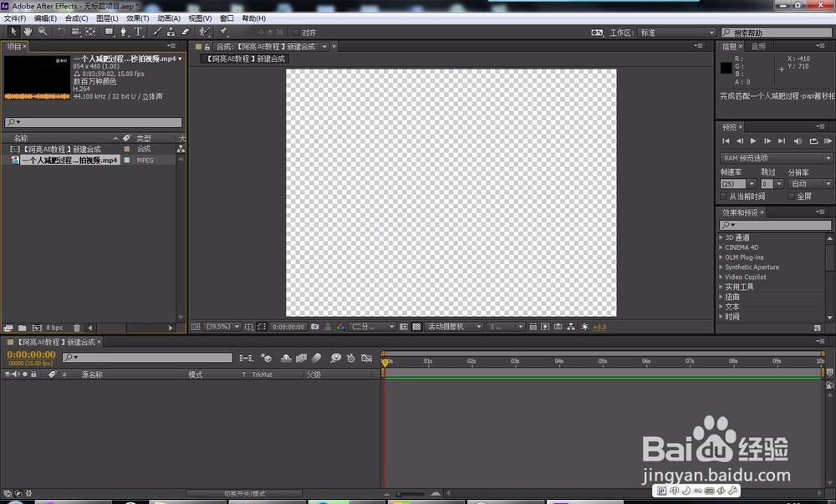Open the 帧速率 (25) dropdown
This screenshot has width=836, height=504.
[738, 184]
